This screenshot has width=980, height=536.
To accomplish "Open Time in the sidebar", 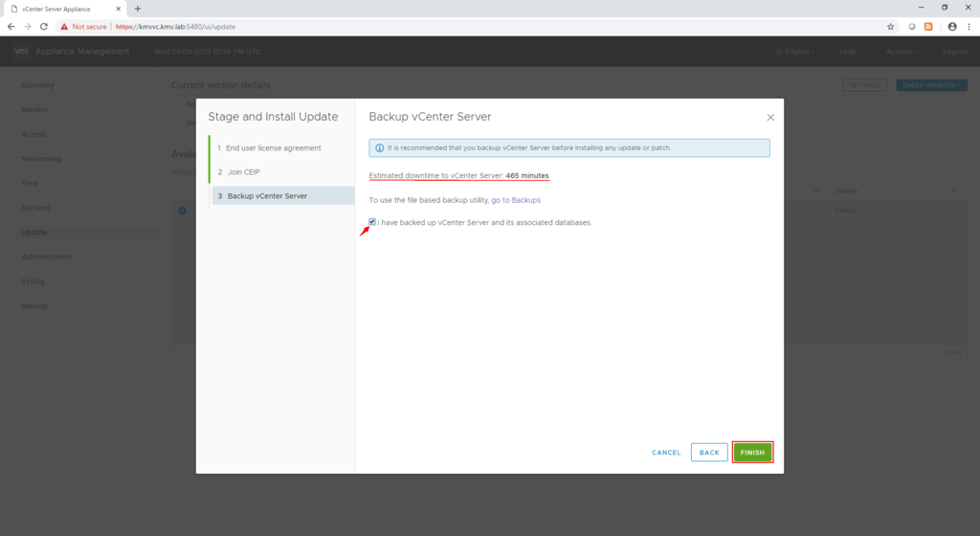I will (30, 183).
